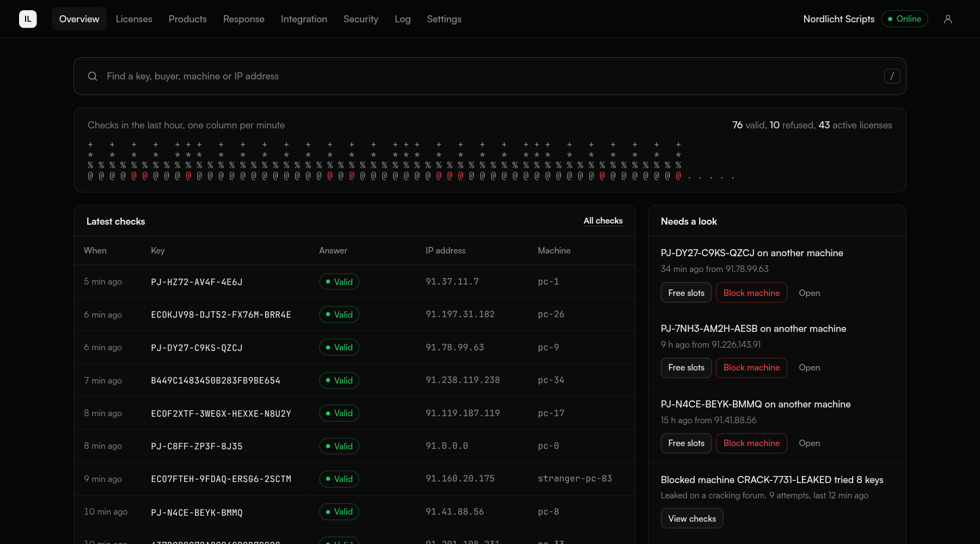Select key PJ-N4CE-BEYK-BMMQ in Latest checks

pos(197,512)
